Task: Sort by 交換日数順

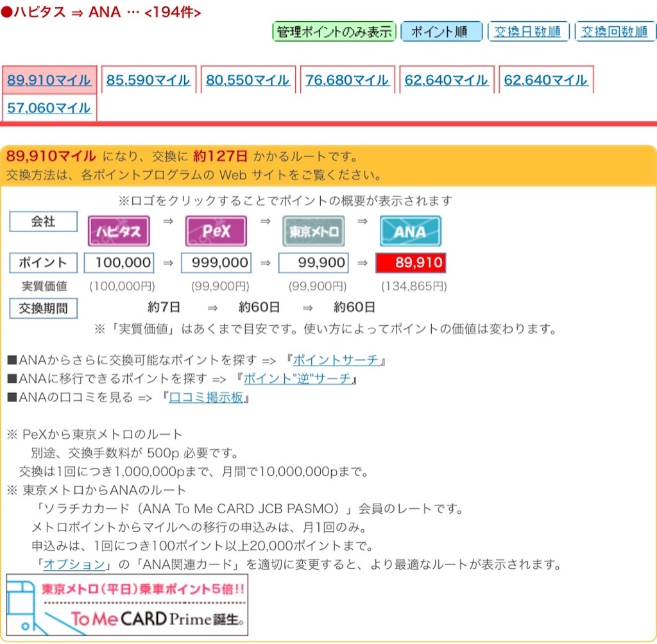Action: [x=528, y=31]
